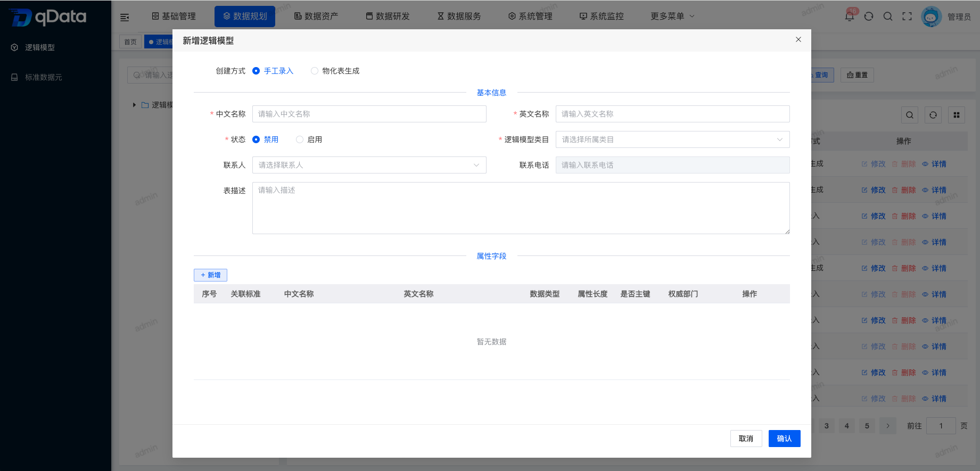Screen dimensions: 980x471
Task: Open 数据规划 menu tab
Action: 245,16
